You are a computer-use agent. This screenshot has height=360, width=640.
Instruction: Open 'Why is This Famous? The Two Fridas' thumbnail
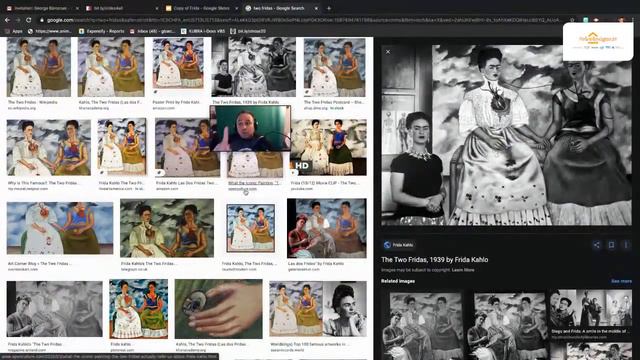click(x=49, y=147)
